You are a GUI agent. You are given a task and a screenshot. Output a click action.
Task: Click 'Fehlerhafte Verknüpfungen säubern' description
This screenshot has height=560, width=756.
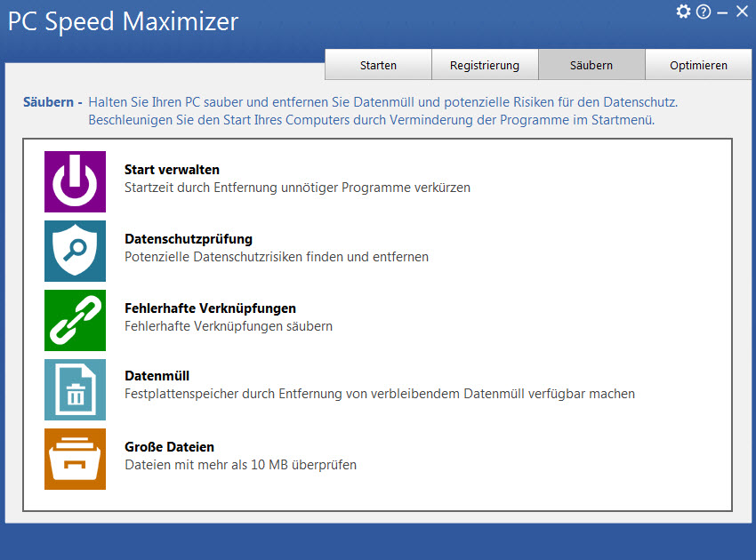click(x=229, y=326)
